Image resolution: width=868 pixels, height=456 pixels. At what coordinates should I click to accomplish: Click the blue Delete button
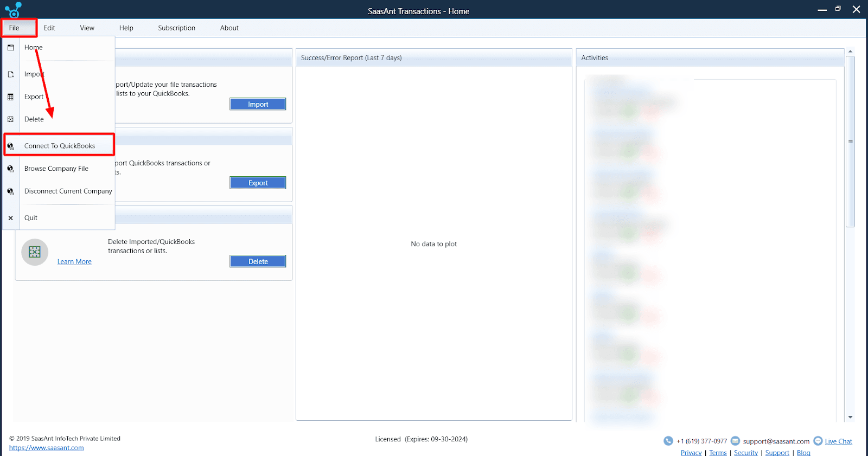coord(258,261)
